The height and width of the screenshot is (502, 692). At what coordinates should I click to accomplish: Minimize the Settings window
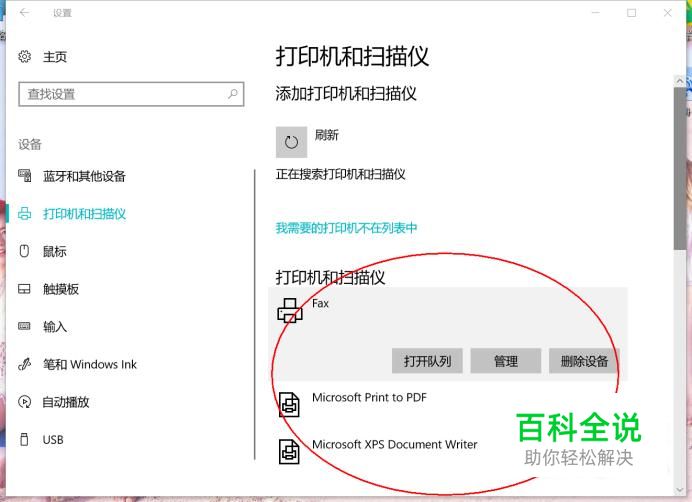(x=596, y=13)
